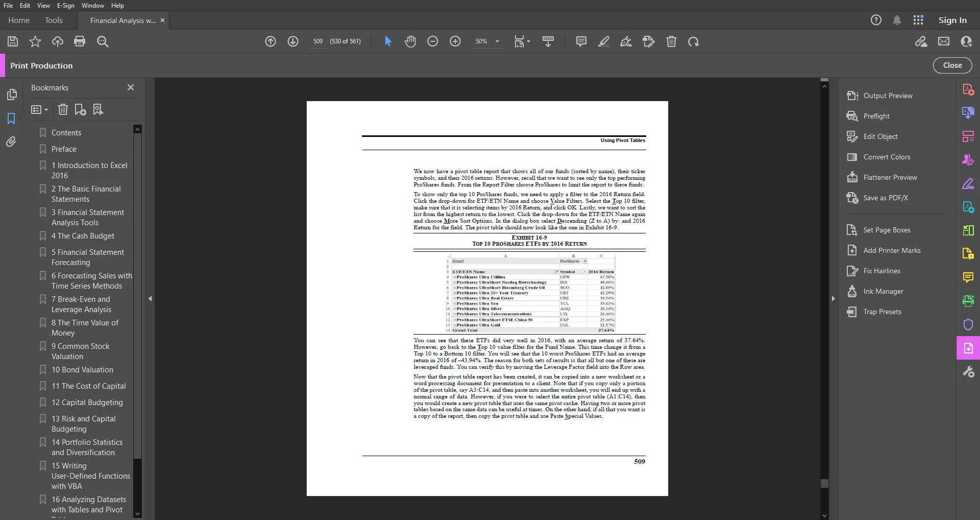
Task: Click the document vertical scrollbar thumb
Action: (824, 483)
